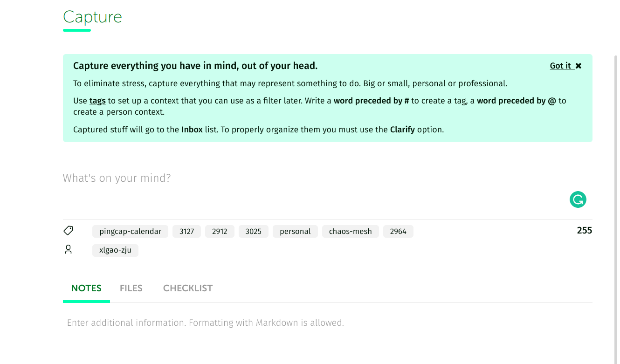Open the FILES tab
The image size is (620, 364).
(x=131, y=288)
